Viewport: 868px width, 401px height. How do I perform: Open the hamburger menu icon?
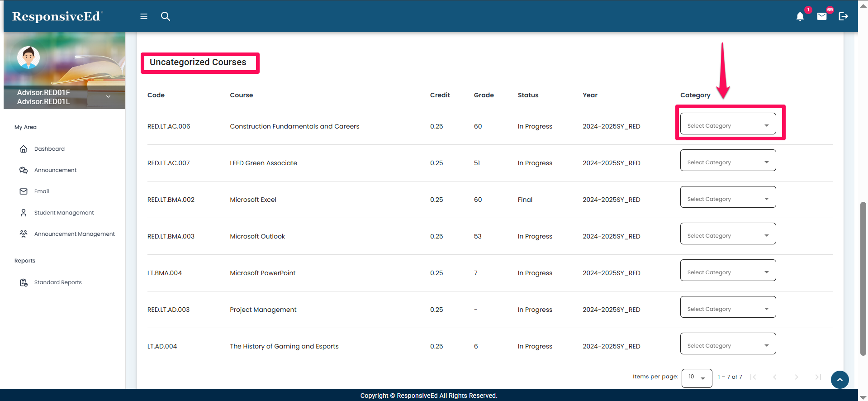144,16
